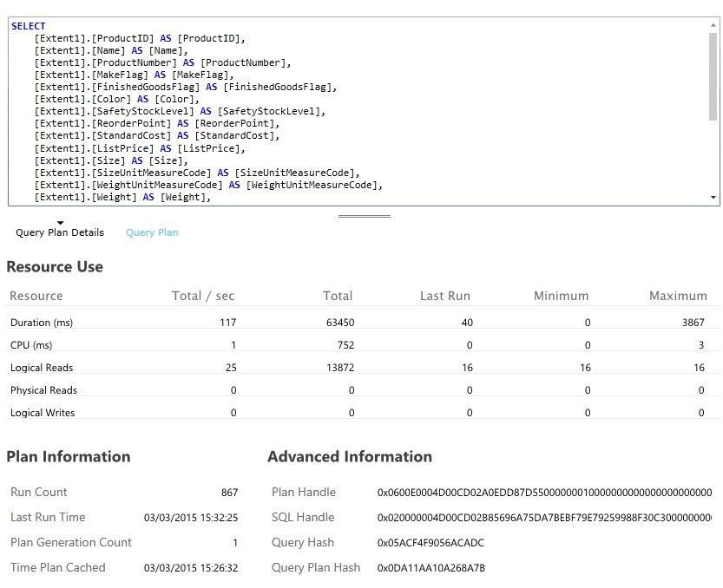Click the horizontal splitter handle below SQL box
The height and width of the screenshot is (588, 723).
tap(364, 216)
